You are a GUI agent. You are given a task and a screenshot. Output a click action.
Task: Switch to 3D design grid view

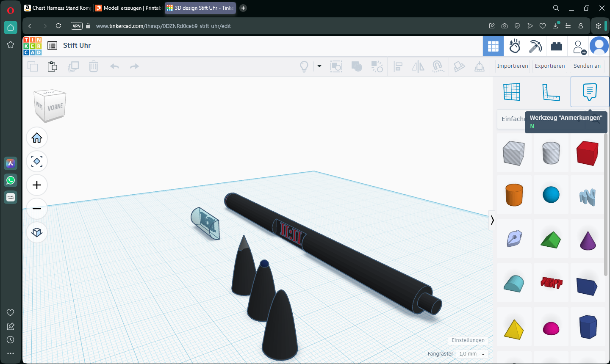coord(493,46)
